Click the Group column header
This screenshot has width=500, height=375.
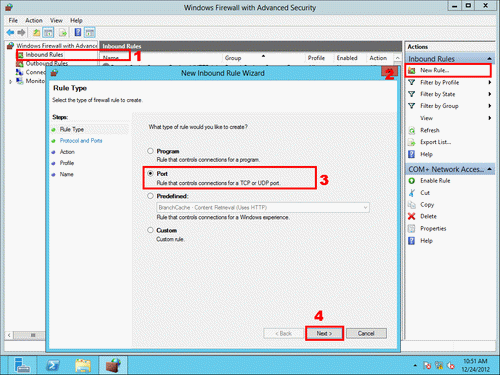233,58
